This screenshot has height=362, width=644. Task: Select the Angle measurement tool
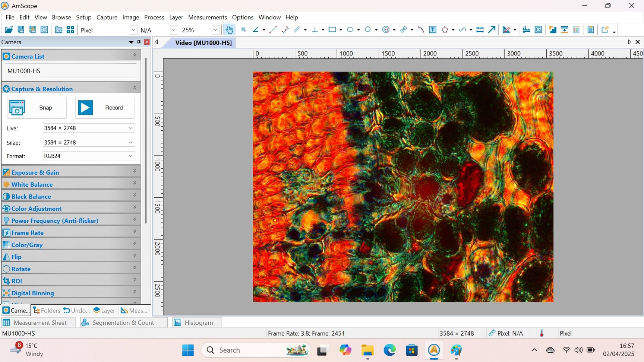(256, 30)
